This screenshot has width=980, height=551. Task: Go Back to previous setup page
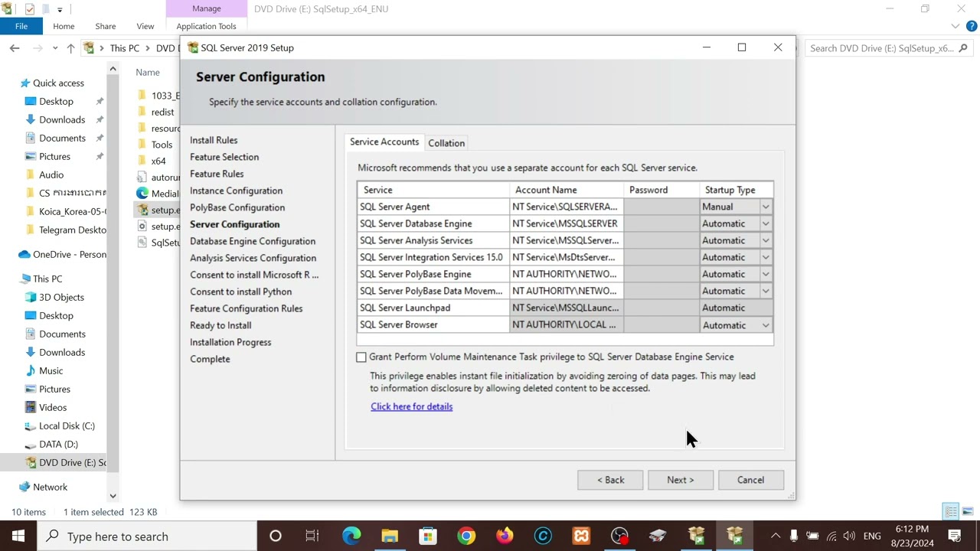(x=610, y=480)
